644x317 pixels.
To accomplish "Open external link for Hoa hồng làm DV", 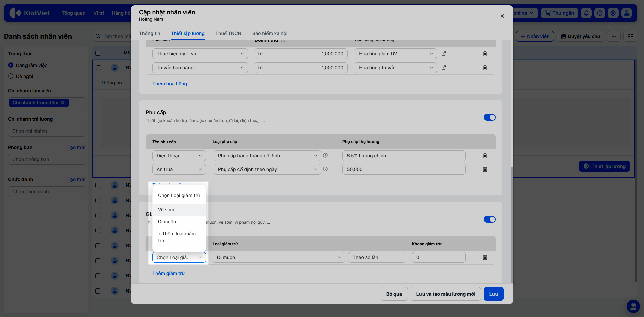I will pos(444,54).
